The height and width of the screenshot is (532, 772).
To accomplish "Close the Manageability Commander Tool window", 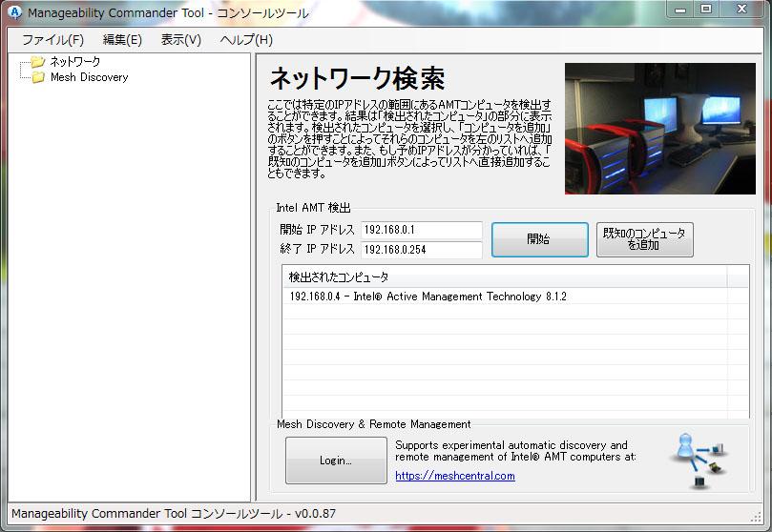I will 741,10.
